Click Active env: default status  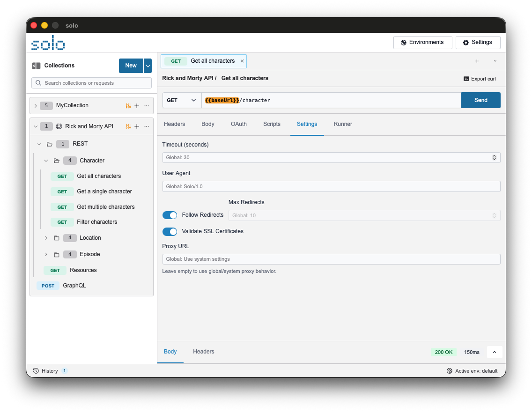click(472, 371)
